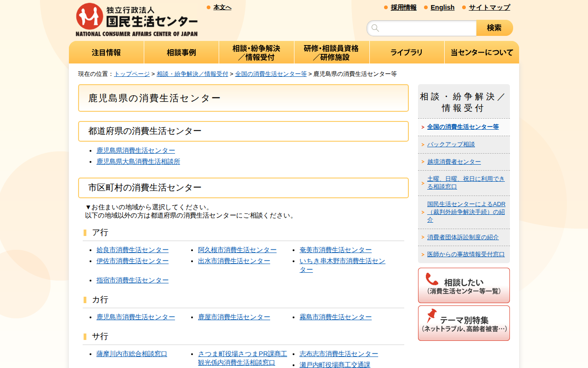
Task: Jump to 本文へ skip link
Action: click(x=222, y=7)
